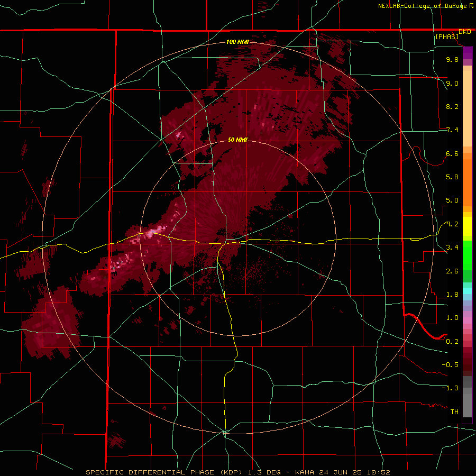This screenshot has height=476, width=476.
Task: Click the 8.2 scale value
Action: [452, 106]
